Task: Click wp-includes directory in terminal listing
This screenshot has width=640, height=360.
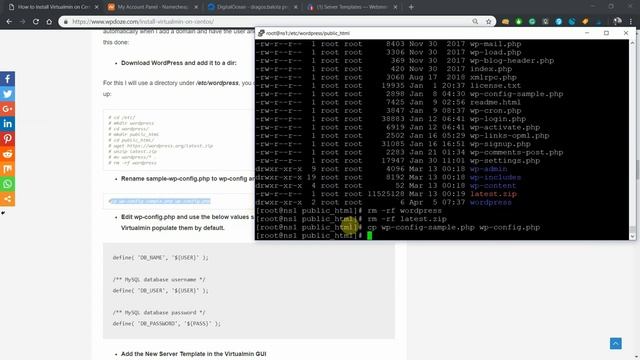Action: point(496,177)
